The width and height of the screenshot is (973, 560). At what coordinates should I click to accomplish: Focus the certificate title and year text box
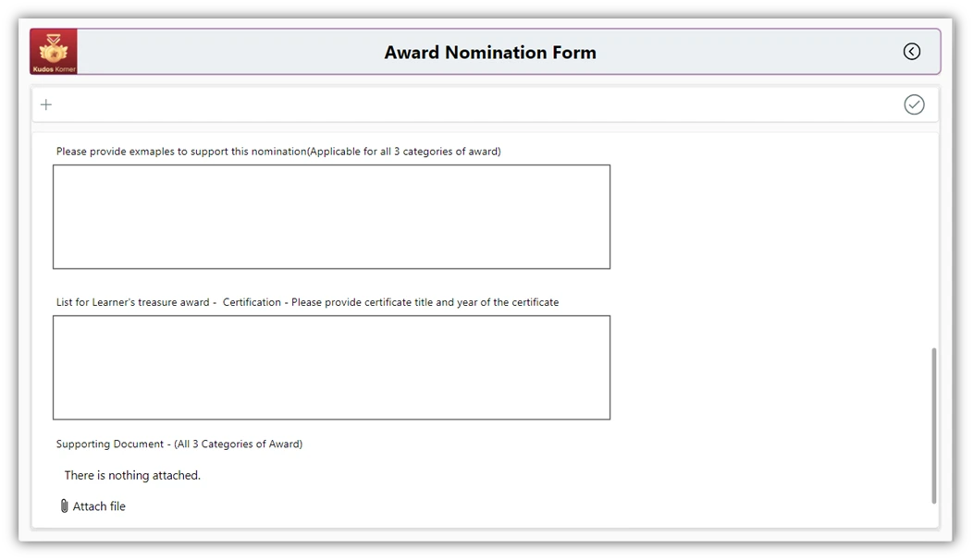click(331, 368)
